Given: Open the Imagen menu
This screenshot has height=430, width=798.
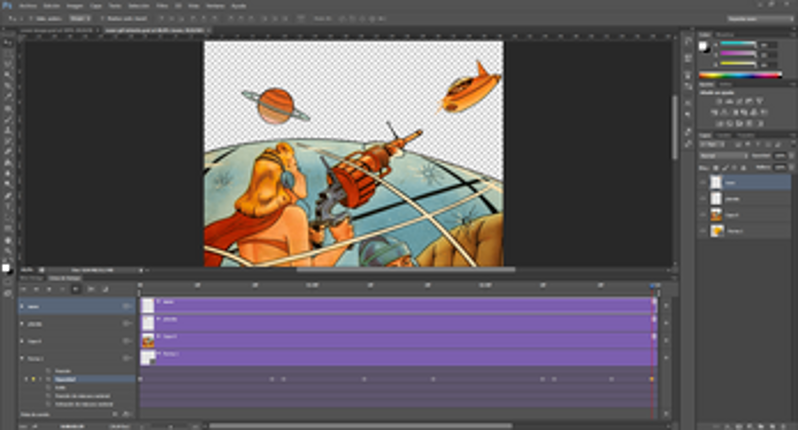Looking at the screenshot, I should click(74, 6).
